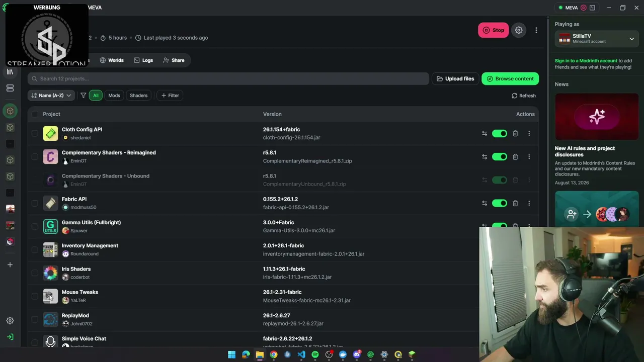Click the green sign-in arrow icon

tap(10, 337)
